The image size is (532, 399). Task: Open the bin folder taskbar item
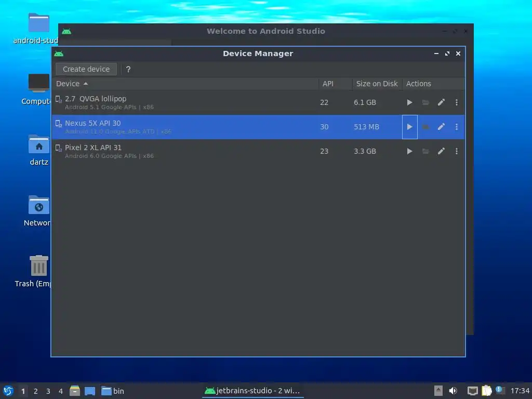point(113,391)
